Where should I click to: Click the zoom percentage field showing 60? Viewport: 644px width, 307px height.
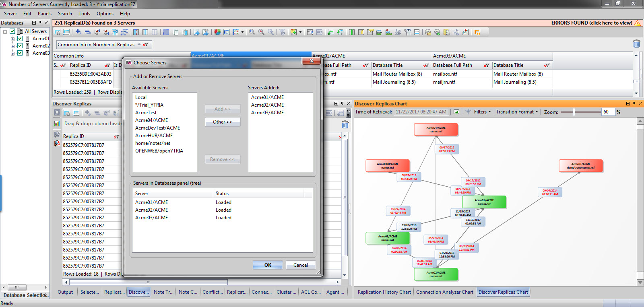609,112
